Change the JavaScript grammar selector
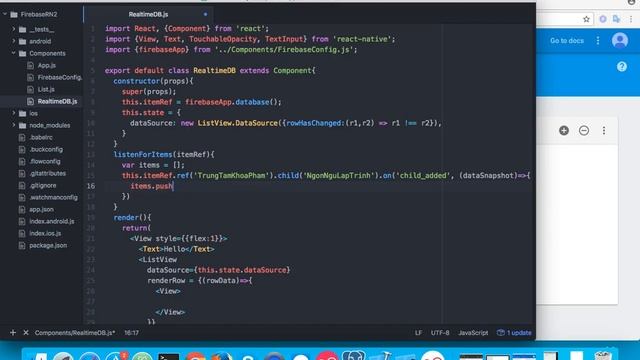 473,333
